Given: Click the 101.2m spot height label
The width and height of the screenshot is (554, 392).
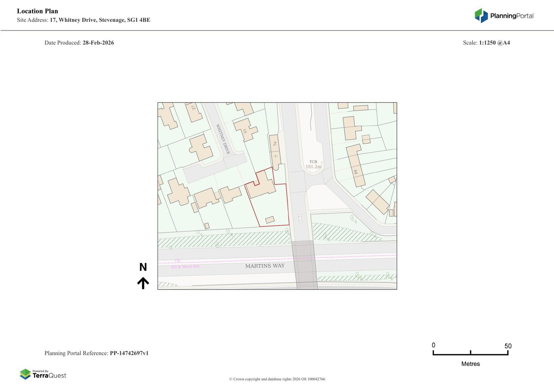Looking at the screenshot, I should click(x=313, y=167).
